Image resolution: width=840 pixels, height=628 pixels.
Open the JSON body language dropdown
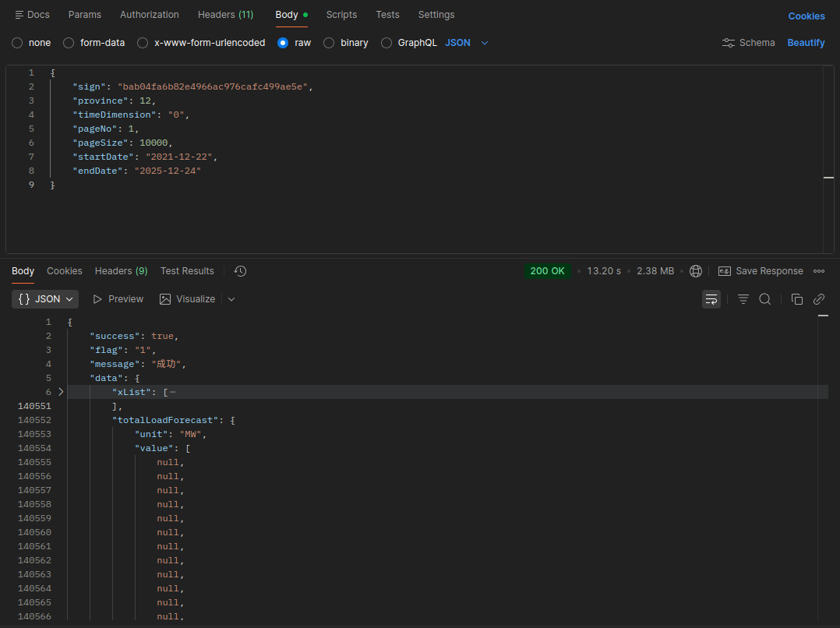pyautogui.click(x=467, y=43)
